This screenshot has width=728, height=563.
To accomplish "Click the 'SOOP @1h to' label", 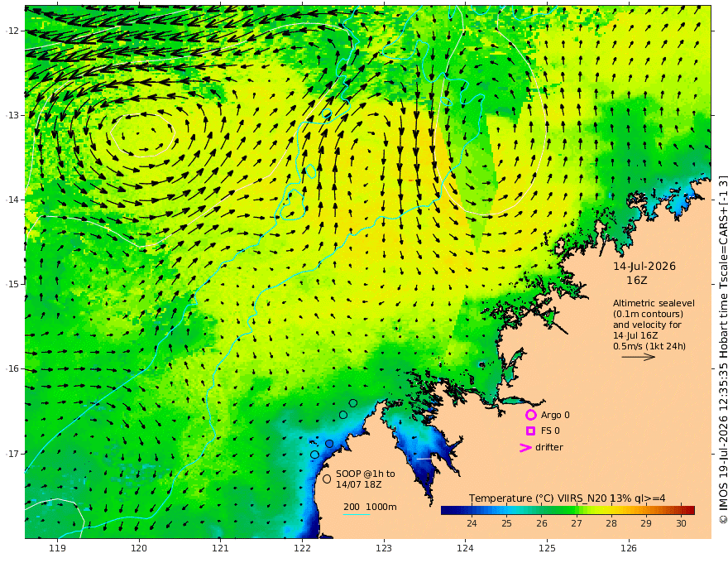I will pos(366,474).
